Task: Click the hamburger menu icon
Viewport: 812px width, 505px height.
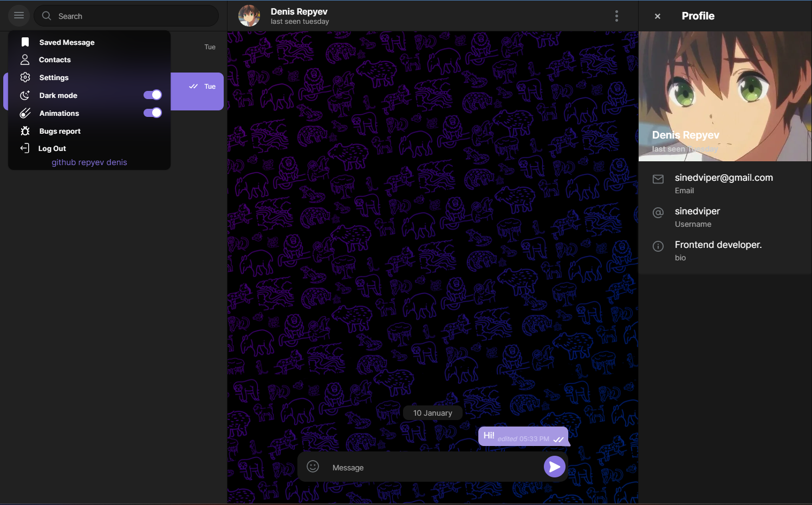Action: pyautogui.click(x=19, y=16)
